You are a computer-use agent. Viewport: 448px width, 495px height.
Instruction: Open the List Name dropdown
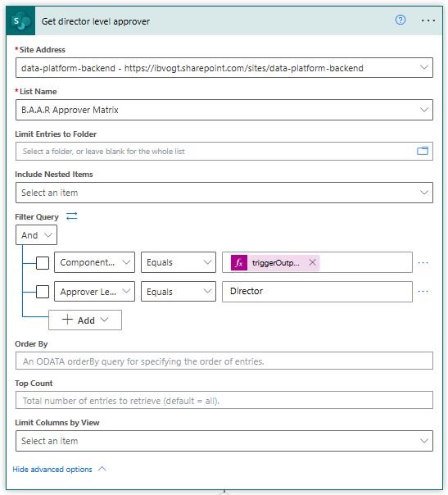[x=224, y=110]
